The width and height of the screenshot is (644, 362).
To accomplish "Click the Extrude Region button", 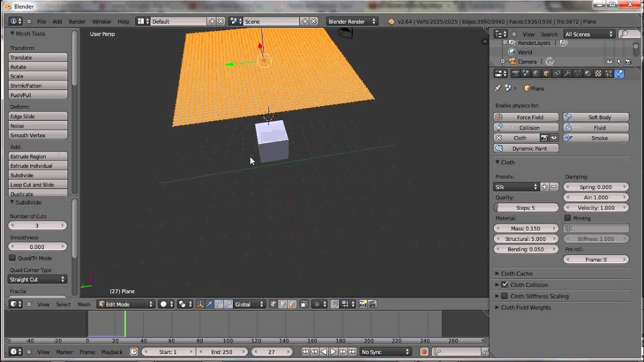I will 38,156.
